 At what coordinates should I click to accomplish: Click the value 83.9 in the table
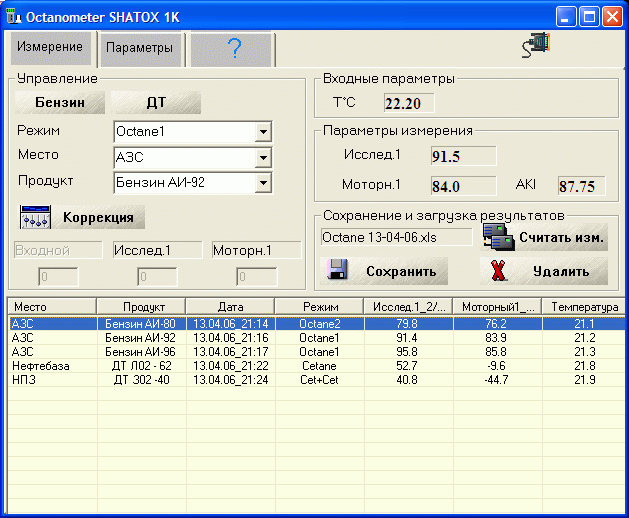(496, 337)
